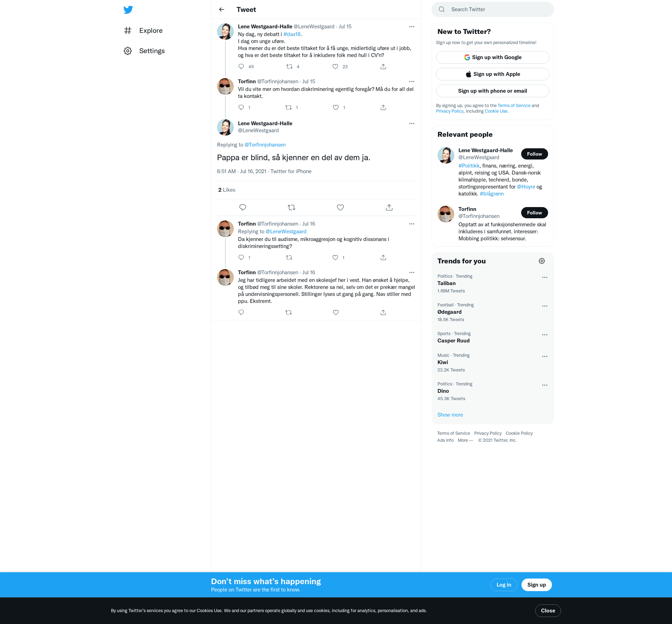This screenshot has width=672, height=624.
Task: Open Ads info footer link
Action: (x=445, y=440)
